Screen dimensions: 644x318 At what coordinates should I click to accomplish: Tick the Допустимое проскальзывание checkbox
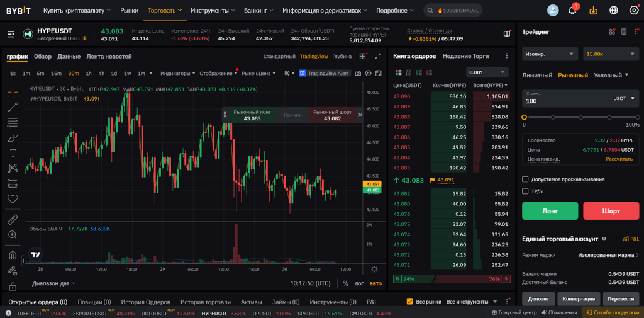coord(525,179)
